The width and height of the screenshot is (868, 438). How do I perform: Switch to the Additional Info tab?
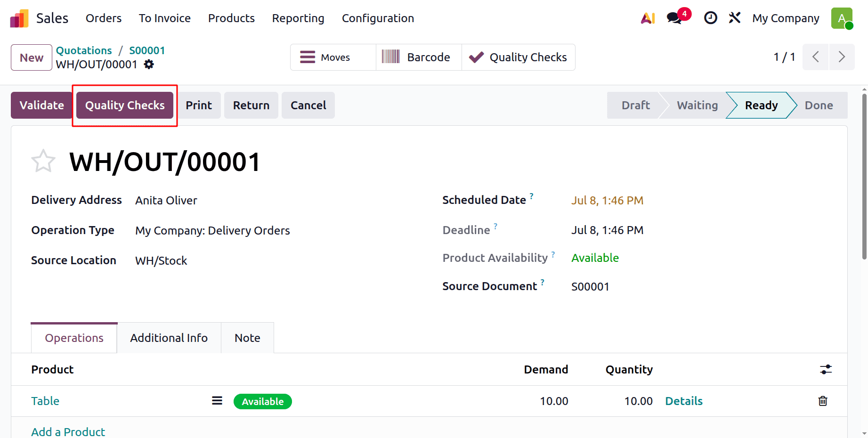(169, 338)
